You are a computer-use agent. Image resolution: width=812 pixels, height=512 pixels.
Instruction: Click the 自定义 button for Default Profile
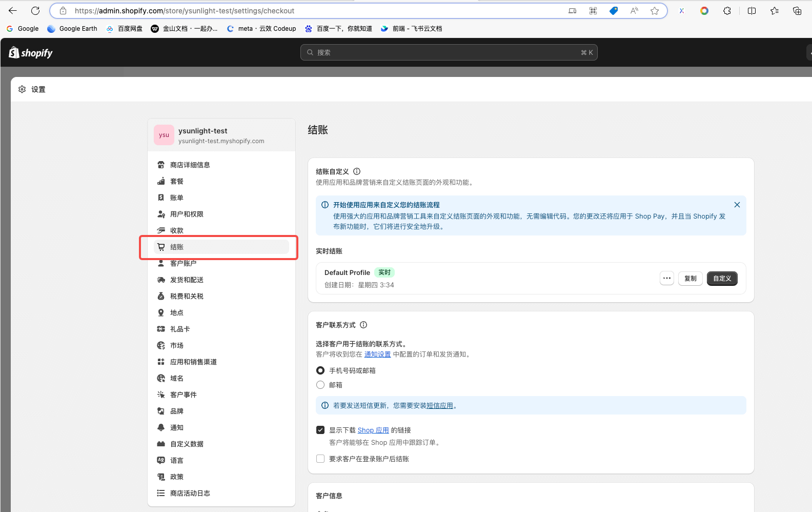(x=722, y=278)
